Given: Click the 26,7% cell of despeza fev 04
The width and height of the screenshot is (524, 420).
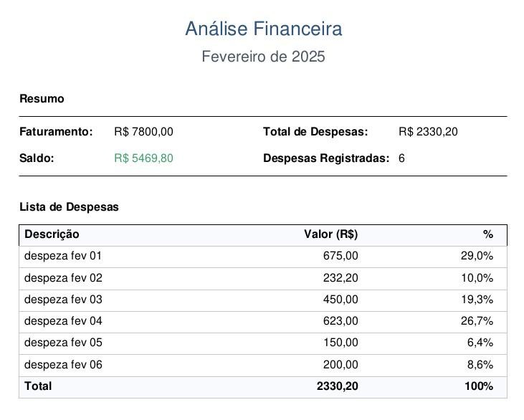Looking at the screenshot, I should pos(477,321).
